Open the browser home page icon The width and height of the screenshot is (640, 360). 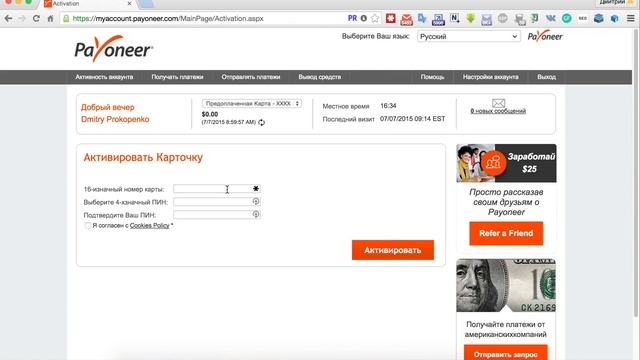point(50,18)
